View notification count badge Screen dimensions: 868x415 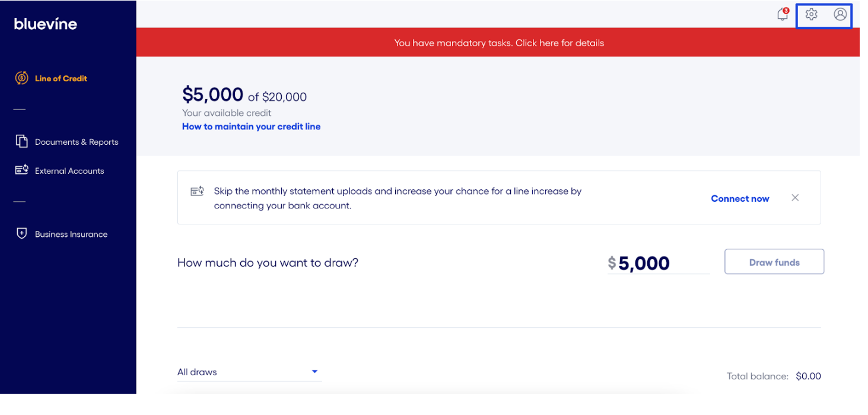click(786, 9)
